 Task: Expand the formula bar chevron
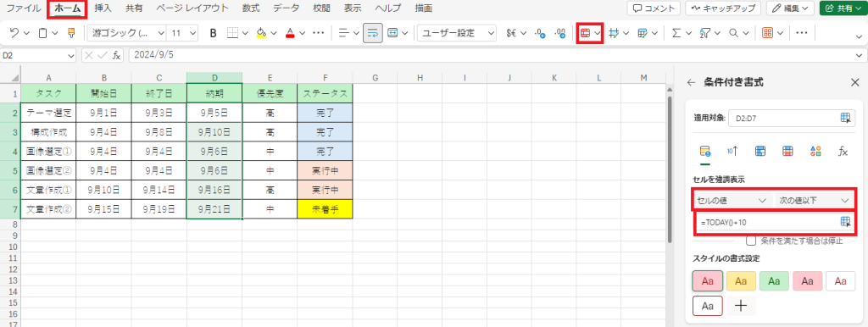[859, 55]
